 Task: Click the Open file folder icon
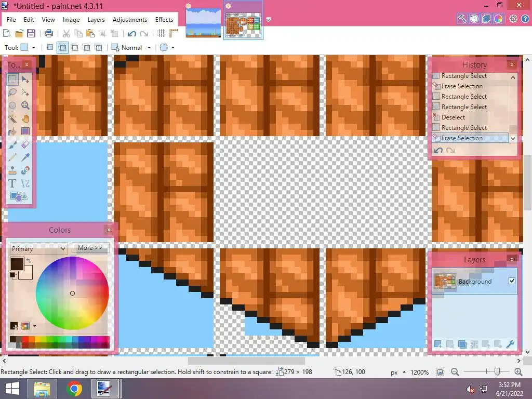click(19, 33)
